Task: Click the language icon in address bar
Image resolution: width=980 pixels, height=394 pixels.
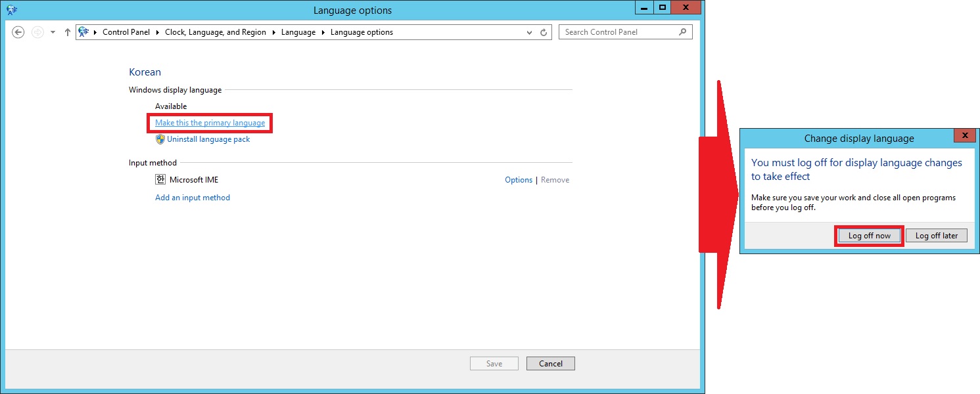Action: (83, 32)
